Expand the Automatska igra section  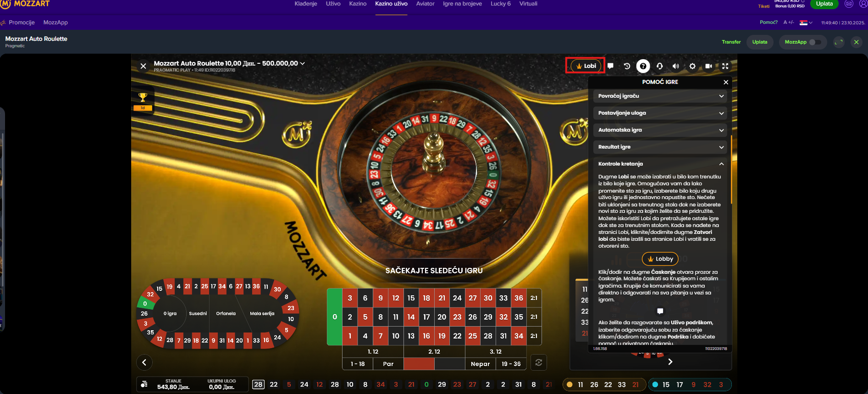point(660,130)
